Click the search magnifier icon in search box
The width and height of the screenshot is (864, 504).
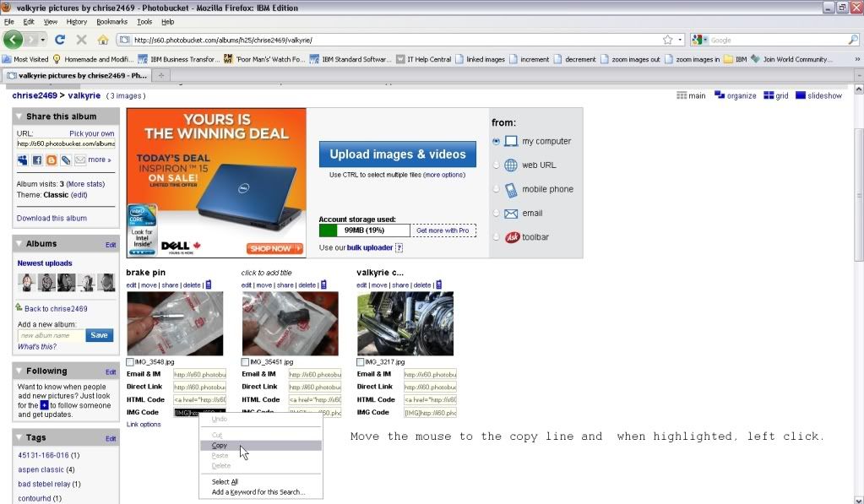point(853,40)
